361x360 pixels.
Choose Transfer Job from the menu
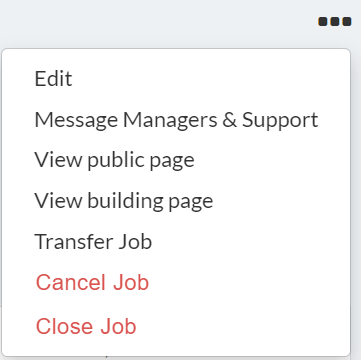click(x=93, y=242)
